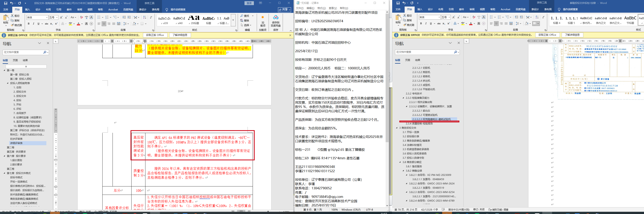Apply yellow highlight color in left Word ribbon
Viewport: 644px width, 214px height.
[x=70, y=24]
